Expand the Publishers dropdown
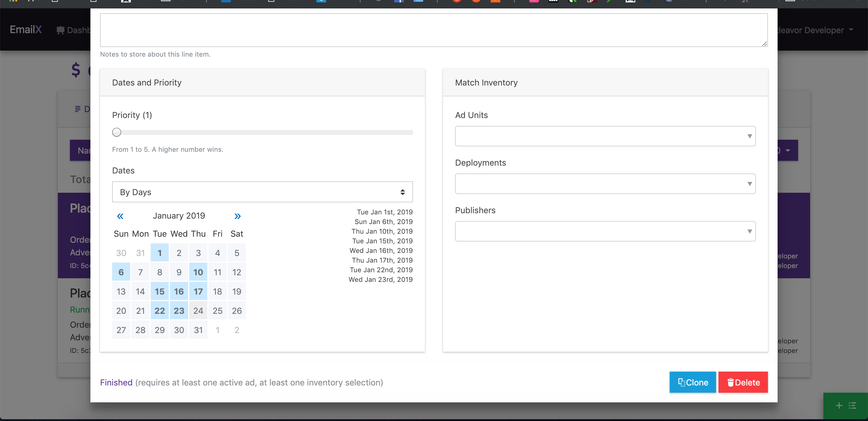Screen dimensions: 868x421 [605, 231]
